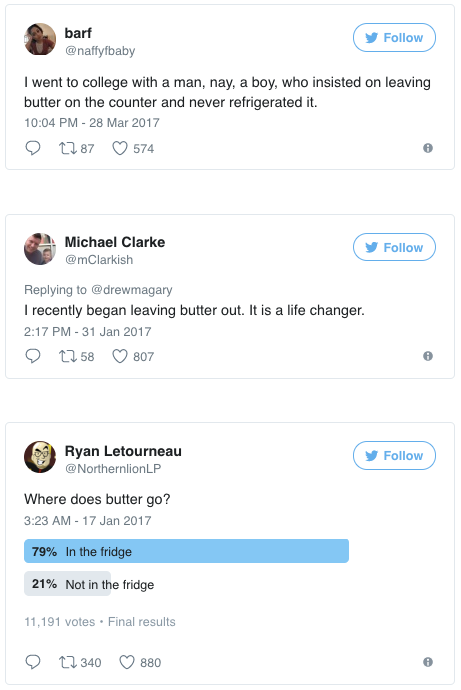Follow Michael Clarke
This screenshot has width=461, height=690.
[x=394, y=247]
